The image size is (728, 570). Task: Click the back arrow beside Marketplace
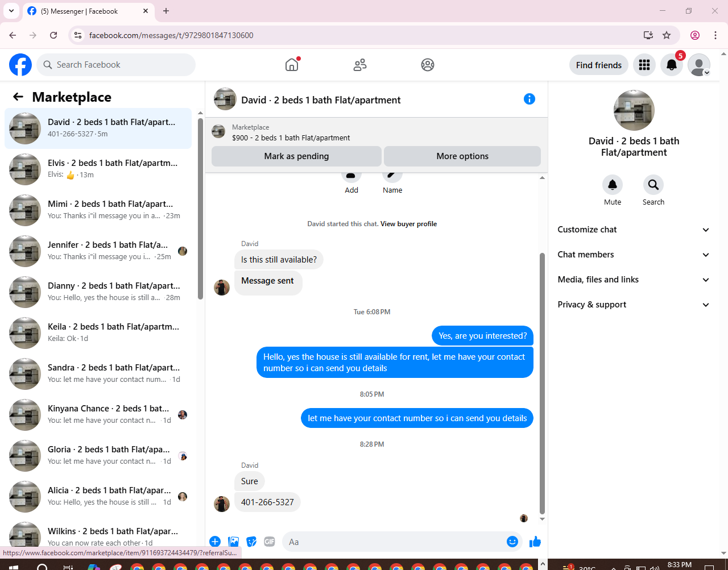tap(18, 97)
